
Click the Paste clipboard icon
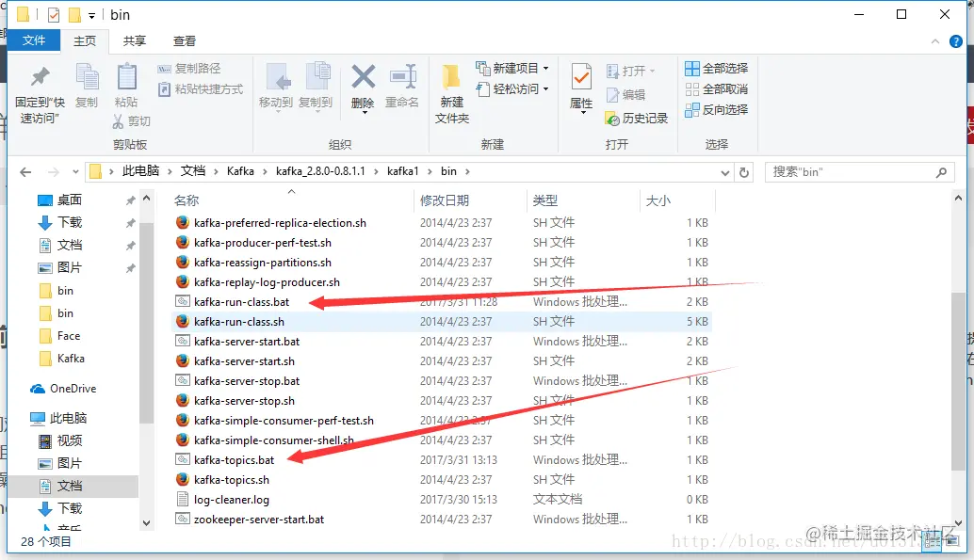click(127, 77)
